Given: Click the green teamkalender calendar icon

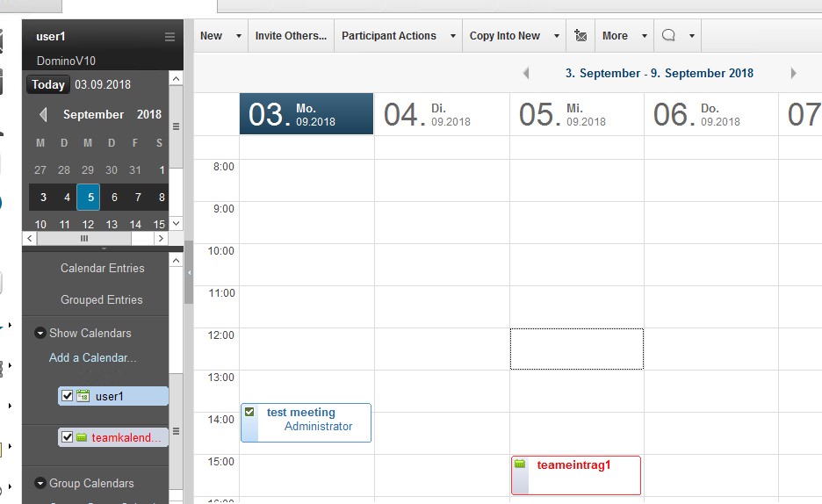Looking at the screenshot, I should point(82,437).
